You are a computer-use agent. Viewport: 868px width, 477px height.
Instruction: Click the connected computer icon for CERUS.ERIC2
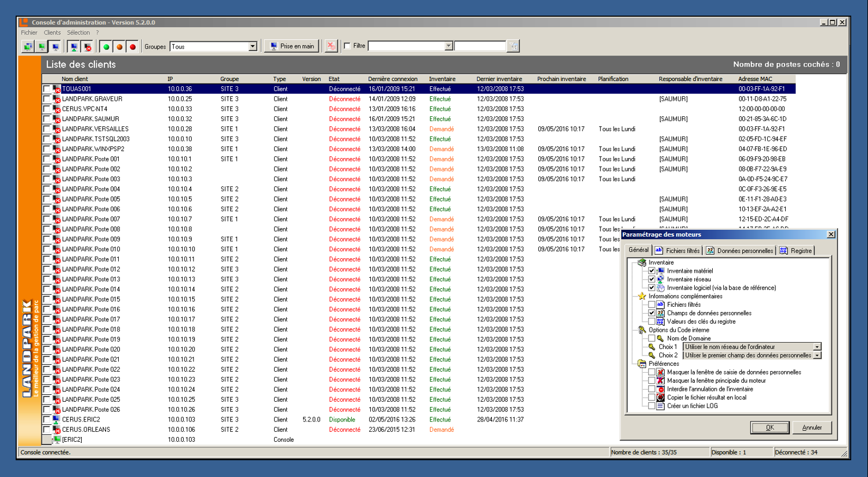(x=57, y=420)
